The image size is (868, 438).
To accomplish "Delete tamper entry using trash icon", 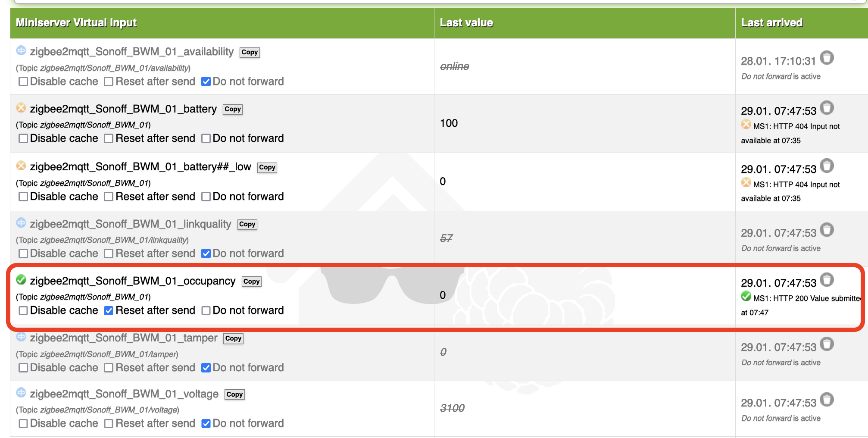I will pyautogui.click(x=826, y=344).
